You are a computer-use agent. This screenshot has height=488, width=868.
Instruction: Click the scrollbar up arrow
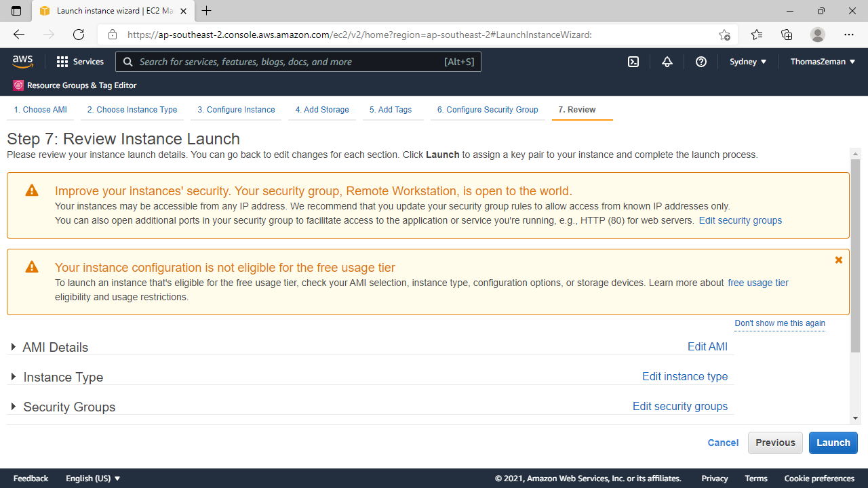pyautogui.click(x=855, y=154)
